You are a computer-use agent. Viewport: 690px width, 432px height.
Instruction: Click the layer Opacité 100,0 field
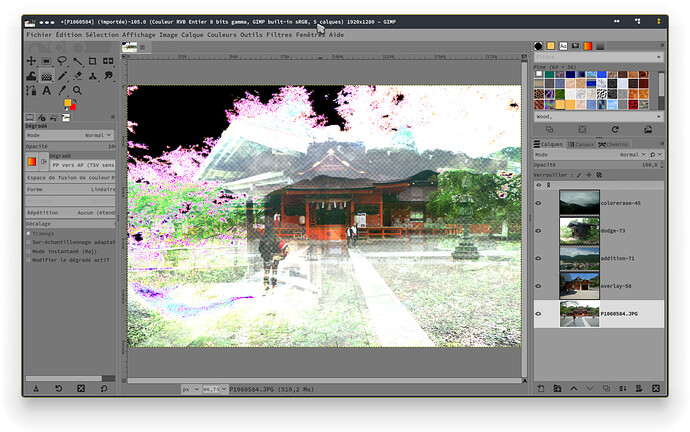pyautogui.click(x=598, y=165)
